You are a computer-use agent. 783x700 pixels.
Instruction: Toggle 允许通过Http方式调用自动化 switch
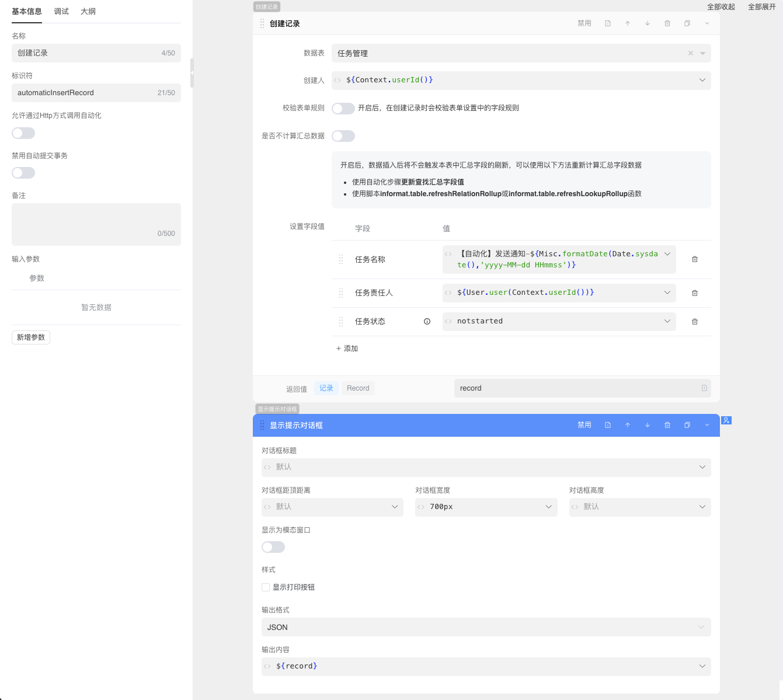(23, 133)
